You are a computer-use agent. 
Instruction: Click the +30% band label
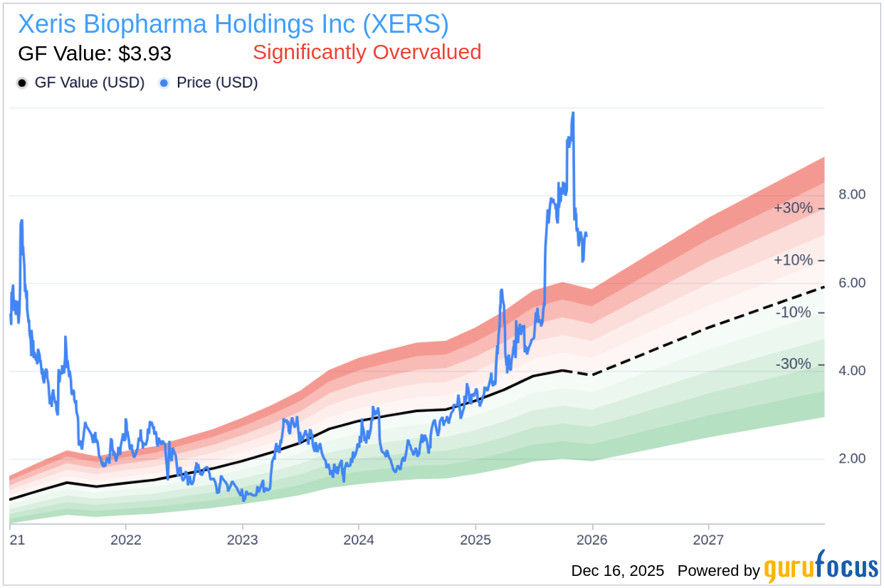click(793, 208)
